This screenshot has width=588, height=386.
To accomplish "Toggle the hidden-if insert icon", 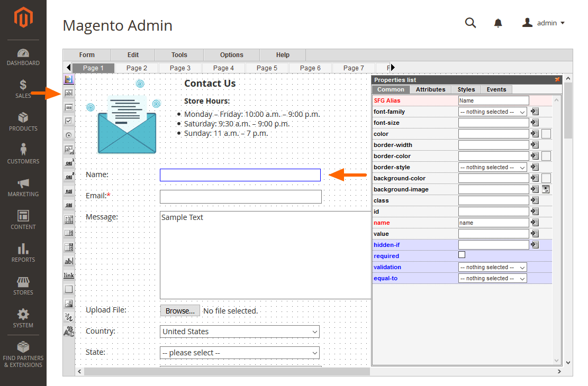I will pyautogui.click(x=536, y=245).
